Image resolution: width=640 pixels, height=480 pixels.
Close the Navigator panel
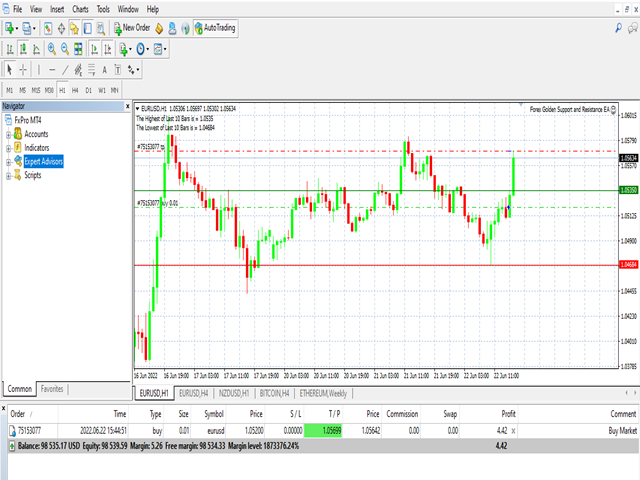(x=127, y=106)
